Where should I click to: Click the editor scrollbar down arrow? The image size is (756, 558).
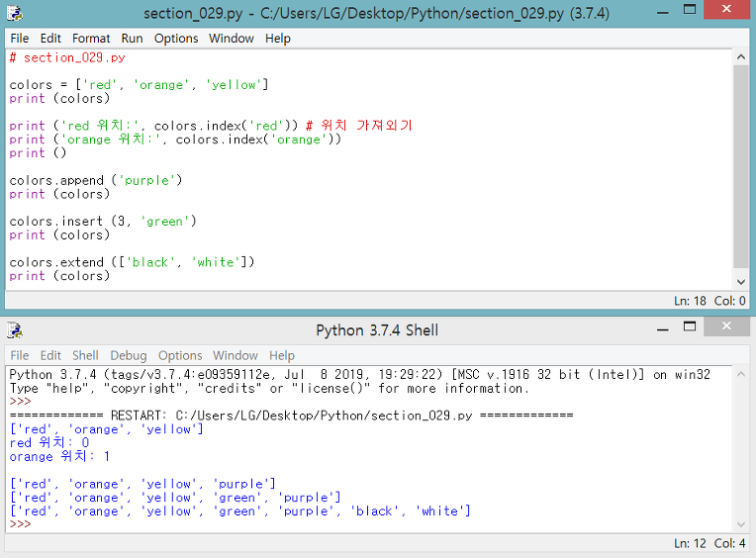740,282
